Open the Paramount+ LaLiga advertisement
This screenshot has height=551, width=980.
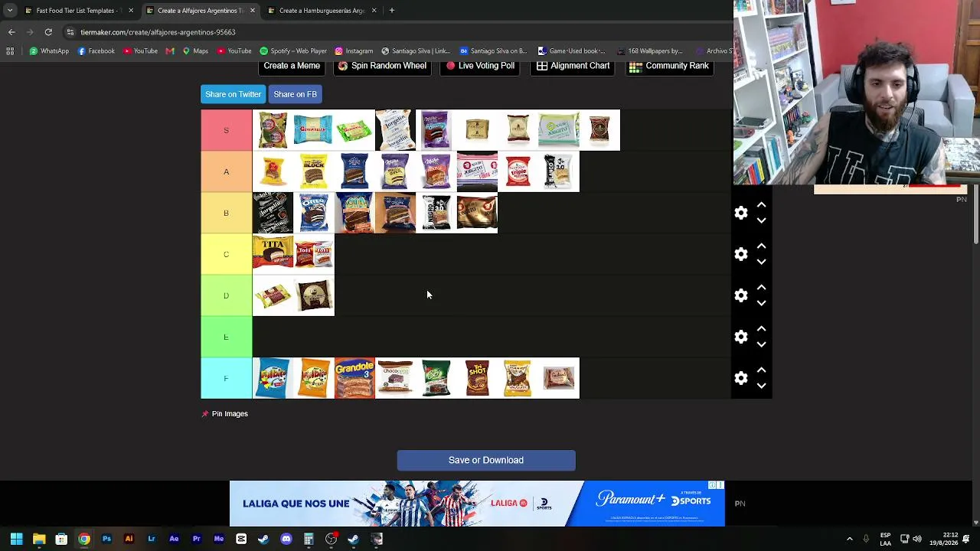477,504
